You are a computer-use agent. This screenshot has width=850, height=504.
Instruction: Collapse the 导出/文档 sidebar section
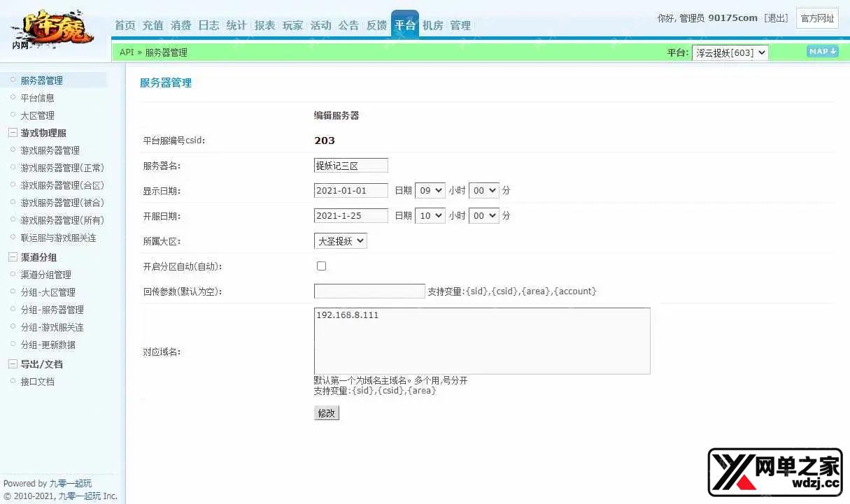pyautogui.click(x=13, y=364)
